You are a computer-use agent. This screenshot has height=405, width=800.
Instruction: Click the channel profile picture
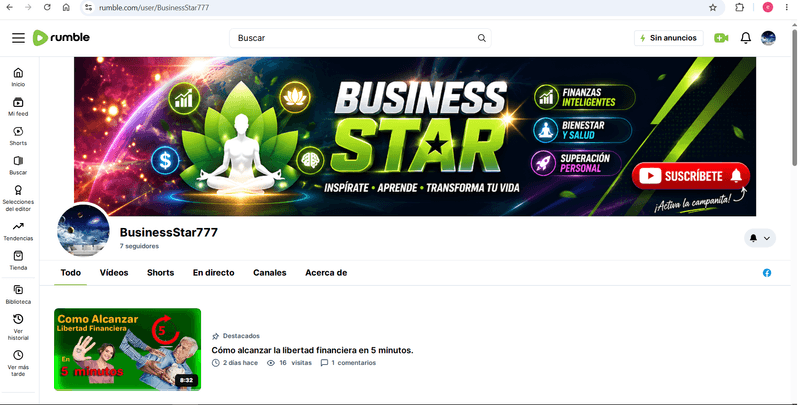point(83,230)
